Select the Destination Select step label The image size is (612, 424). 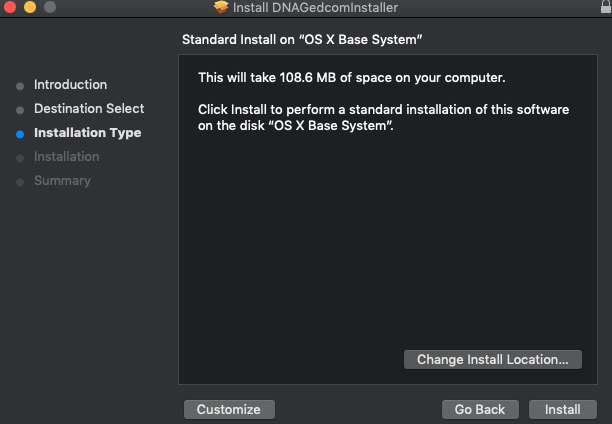coord(89,109)
